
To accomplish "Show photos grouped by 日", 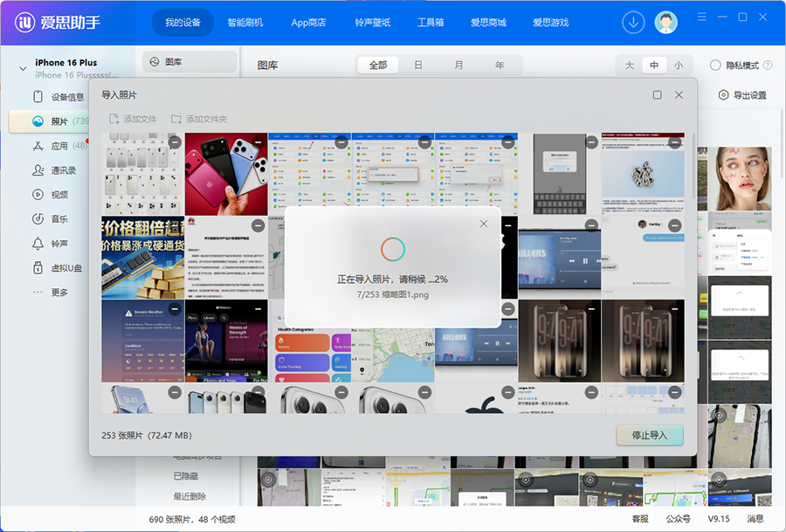I will click(418, 66).
